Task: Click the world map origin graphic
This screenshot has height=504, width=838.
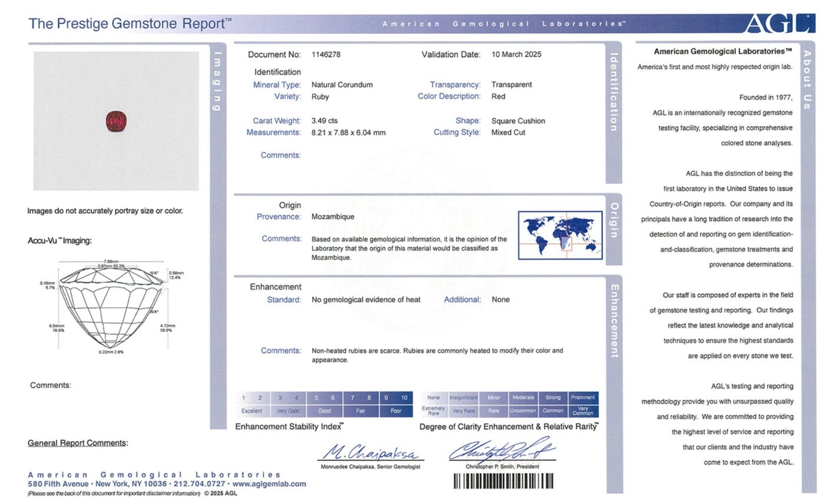Action: (560, 235)
